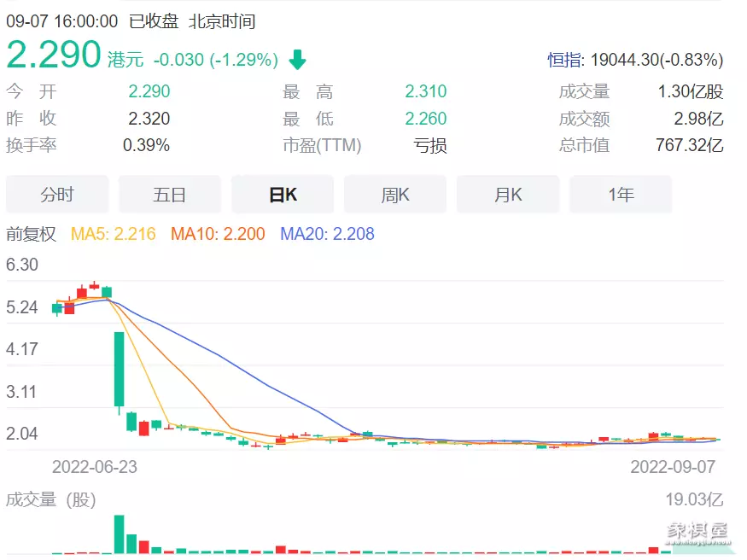Show the 月K monthly chart
Viewport: 747px width, 560px height.
[x=508, y=195]
